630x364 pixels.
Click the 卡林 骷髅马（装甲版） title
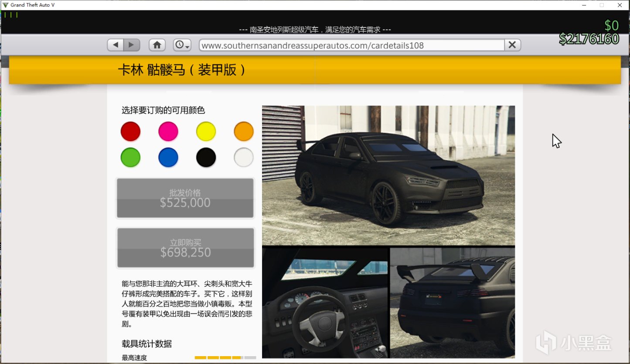[x=182, y=70]
